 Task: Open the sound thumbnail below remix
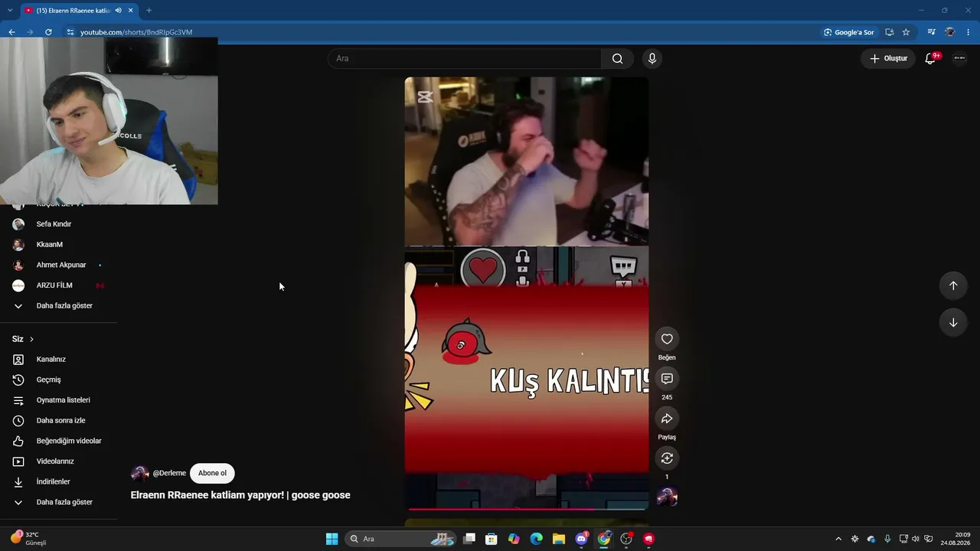(x=667, y=497)
